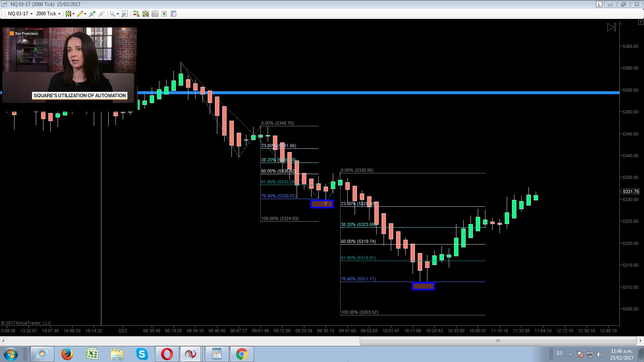This screenshot has width=644, height=362.
Task: Open the Windows Start menu
Action: (x=11, y=354)
